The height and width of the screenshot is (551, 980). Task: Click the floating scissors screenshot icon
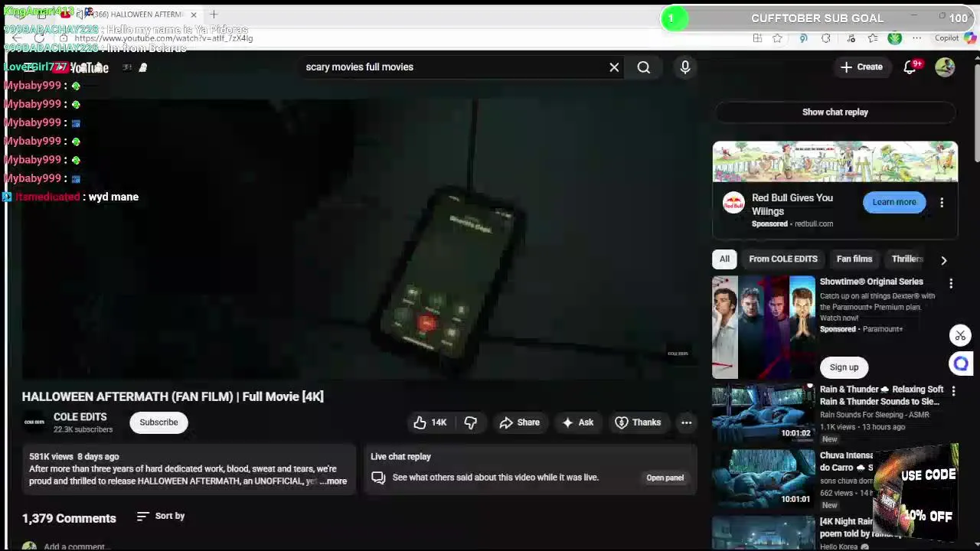click(x=960, y=336)
